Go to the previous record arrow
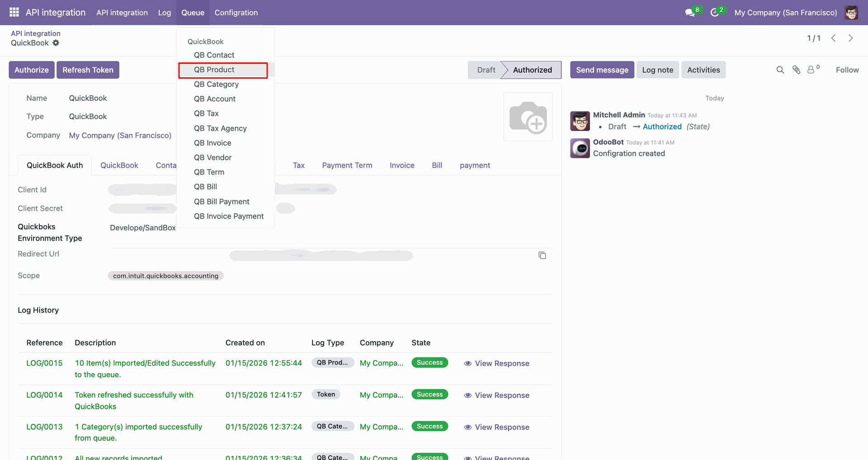This screenshot has height=460, width=868. click(834, 38)
